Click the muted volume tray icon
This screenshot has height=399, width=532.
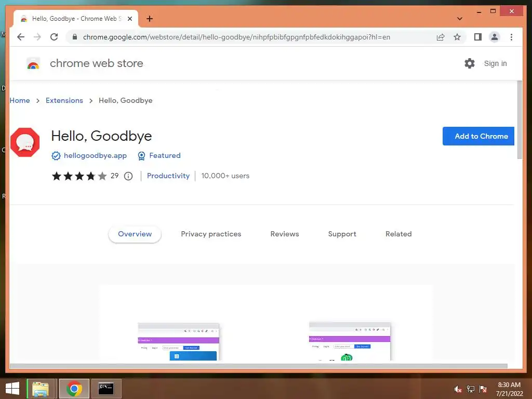[x=458, y=389]
